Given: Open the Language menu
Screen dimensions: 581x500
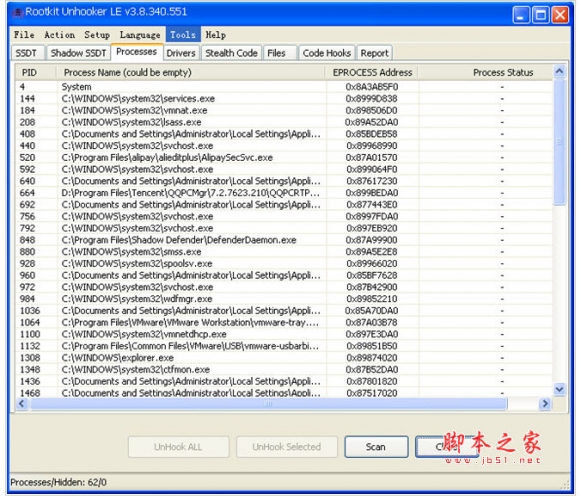Looking at the screenshot, I should click(140, 35).
